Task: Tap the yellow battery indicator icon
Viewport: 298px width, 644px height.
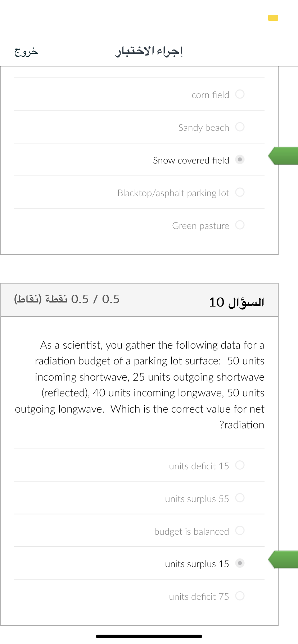Action: (273, 18)
